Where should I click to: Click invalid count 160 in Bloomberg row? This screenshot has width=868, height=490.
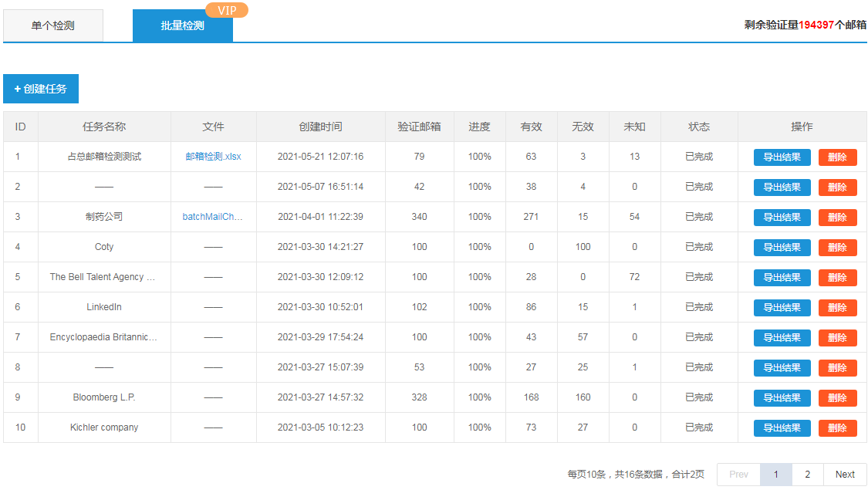pyautogui.click(x=583, y=397)
